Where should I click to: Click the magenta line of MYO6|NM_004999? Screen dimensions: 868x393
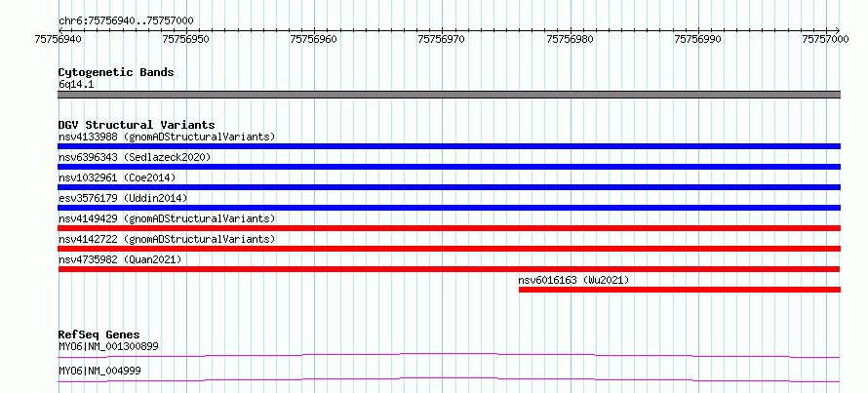click(x=449, y=379)
